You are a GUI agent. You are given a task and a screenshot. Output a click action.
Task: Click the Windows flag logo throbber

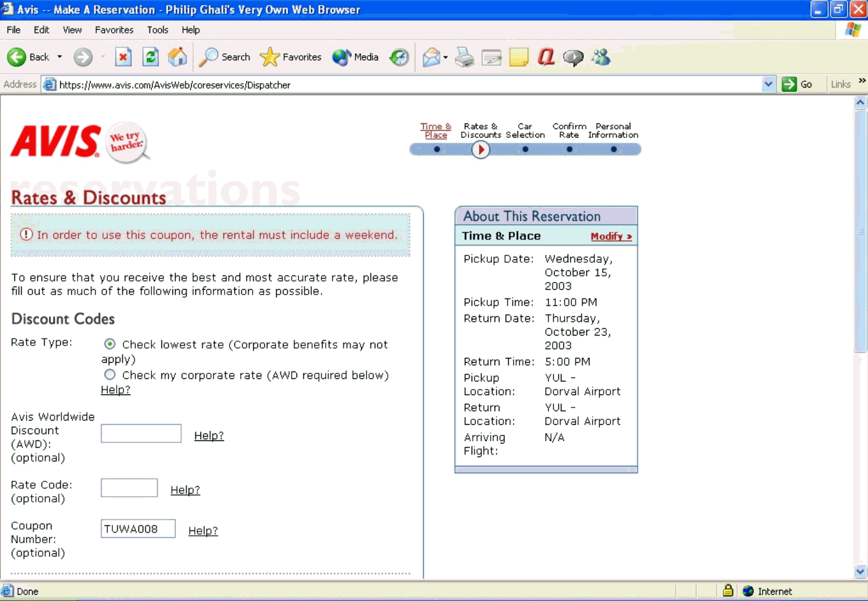click(x=853, y=30)
